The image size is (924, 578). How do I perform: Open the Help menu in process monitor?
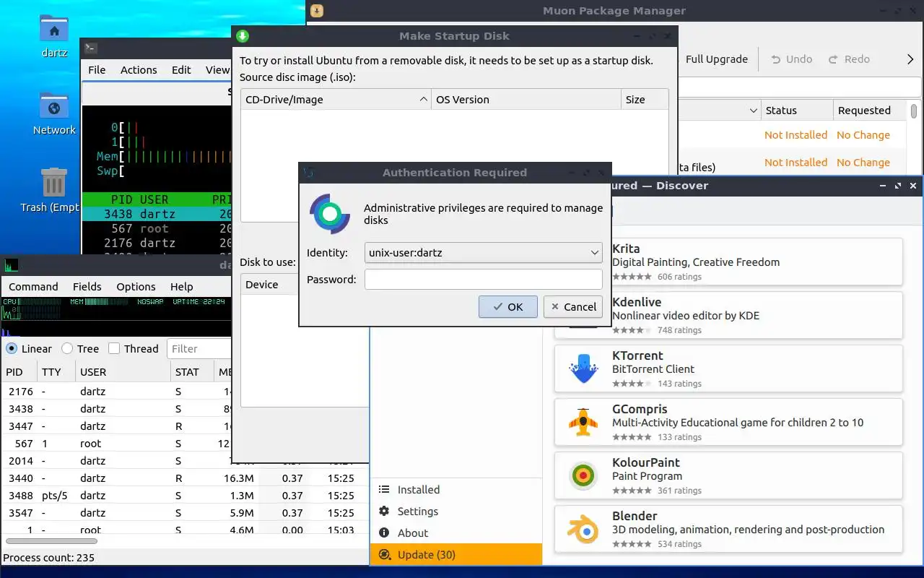[x=182, y=286]
